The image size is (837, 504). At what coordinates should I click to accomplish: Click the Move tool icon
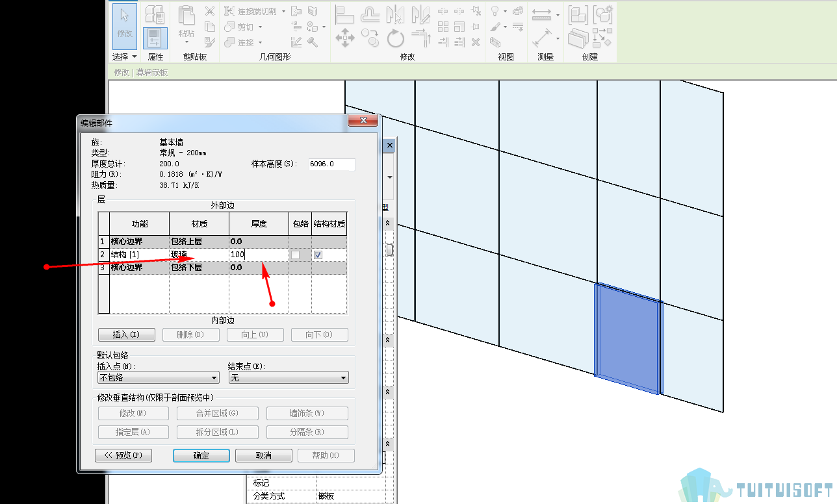344,38
